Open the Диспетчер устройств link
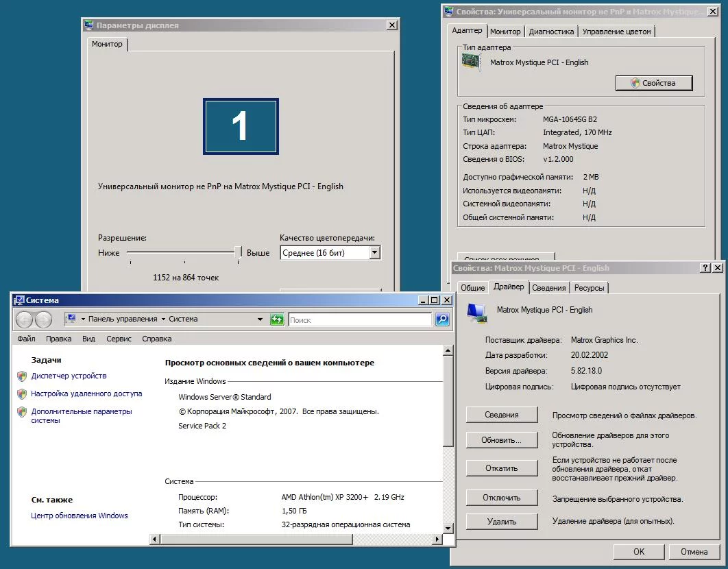Viewport: 728px width, 569px height. tap(69, 376)
